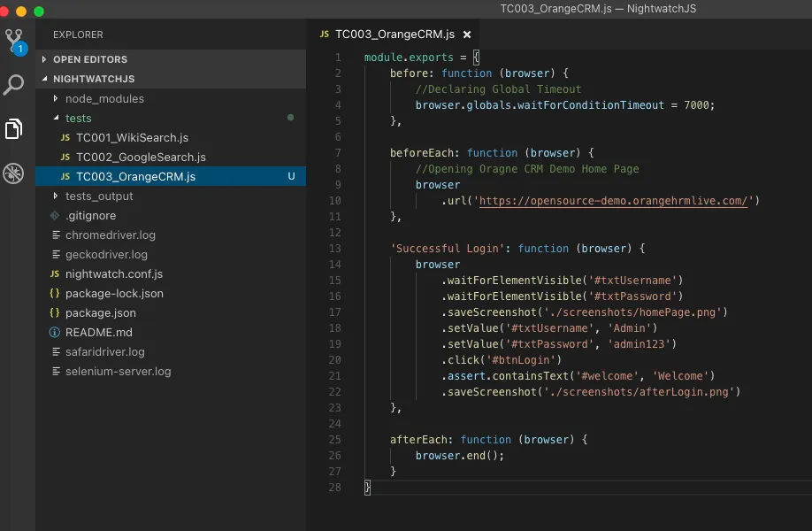Select the TC003_OrangeCRM.js editor tab
Viewport: 812px width, 531px height.
pyautogui.click(x=395, y=35)
